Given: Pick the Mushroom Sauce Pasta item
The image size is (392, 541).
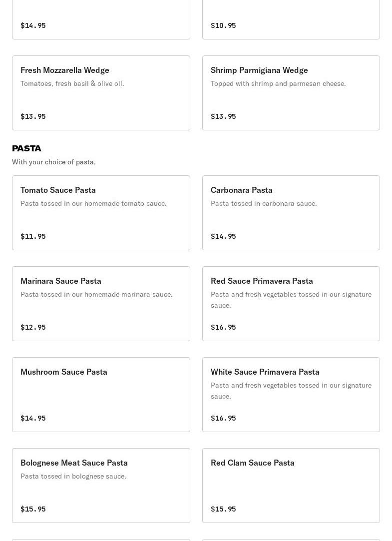Looking at the screenshot, I should tap(101, 395).
